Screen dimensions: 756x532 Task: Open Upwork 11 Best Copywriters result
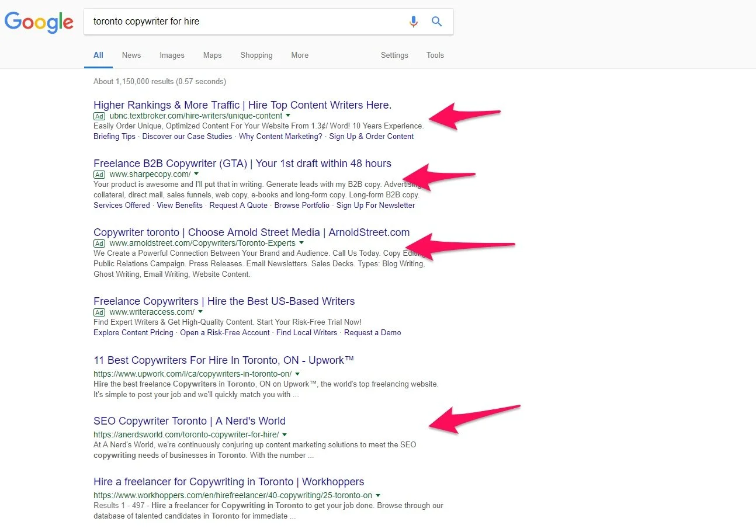pos(224,360)
